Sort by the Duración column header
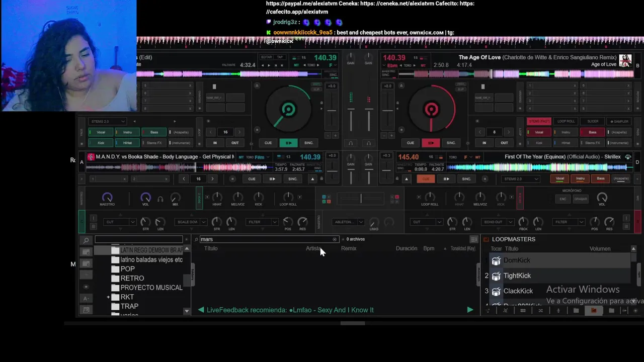The height and width of the screenshot is (362, 644). (x=407, y=248)
